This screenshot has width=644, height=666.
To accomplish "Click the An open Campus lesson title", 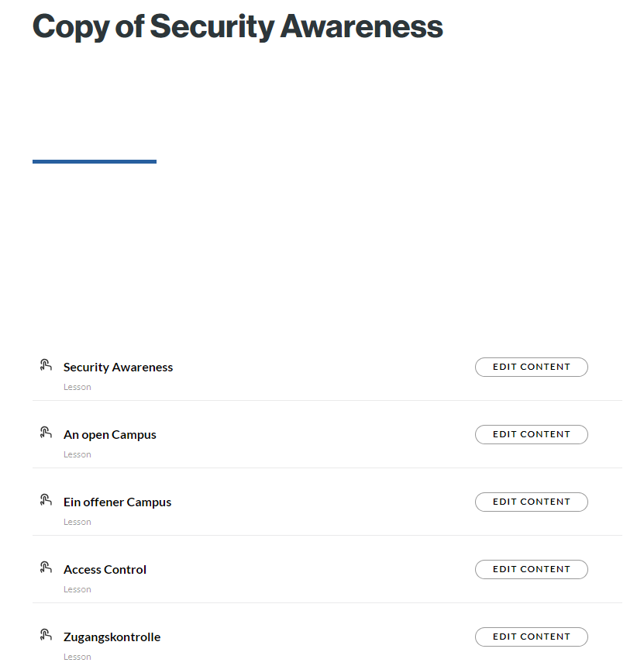I will [109, 435].
